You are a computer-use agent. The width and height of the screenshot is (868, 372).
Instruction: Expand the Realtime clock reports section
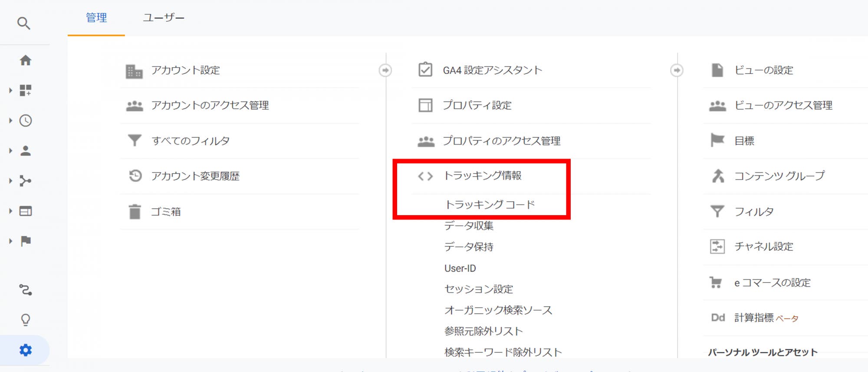(11, 120)
